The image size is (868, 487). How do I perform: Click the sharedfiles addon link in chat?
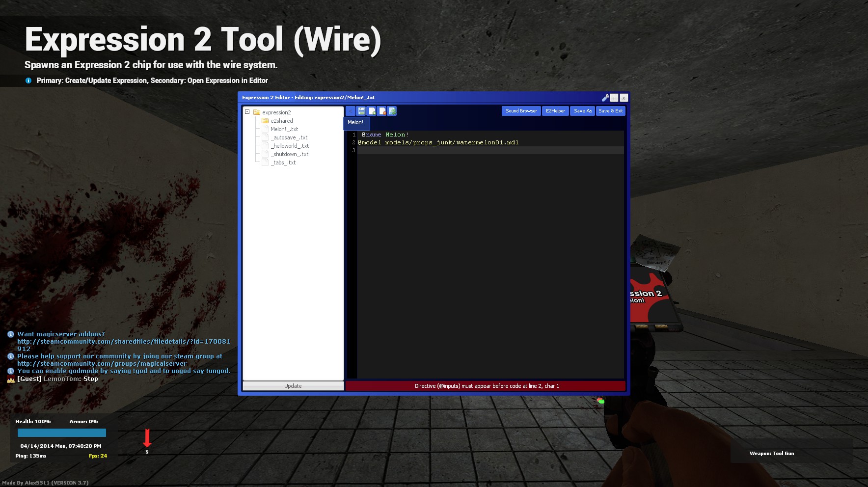[x=124, y=345]
